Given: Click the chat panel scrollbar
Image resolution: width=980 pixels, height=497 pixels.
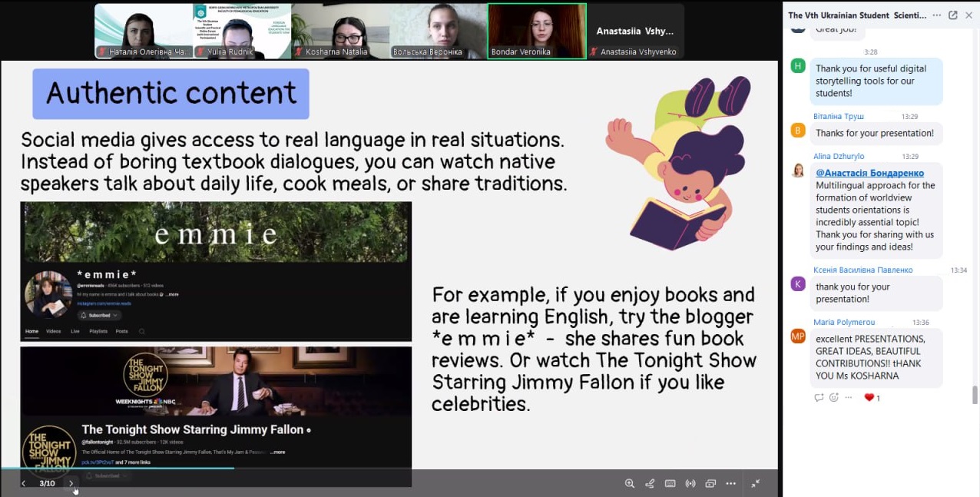Looking at the screenshot, I should (975, 395).
